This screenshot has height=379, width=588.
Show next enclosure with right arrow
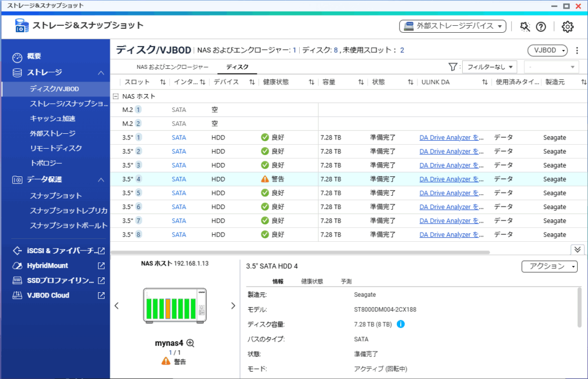click(x=233, y=305)
